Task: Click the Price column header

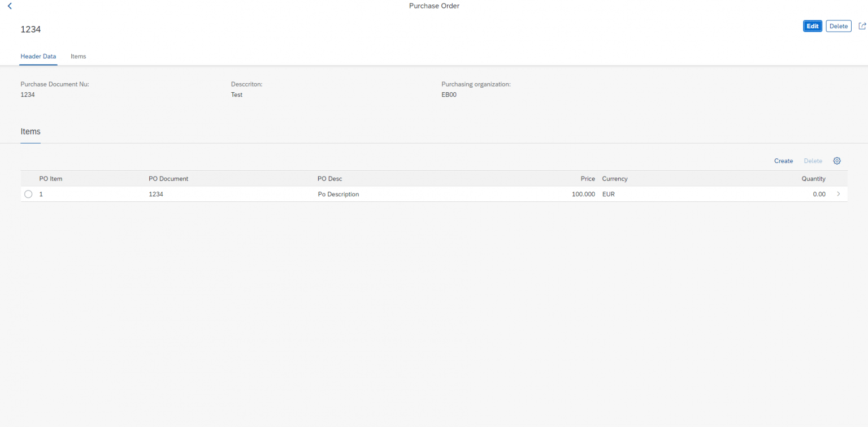Action: (587, 178)
